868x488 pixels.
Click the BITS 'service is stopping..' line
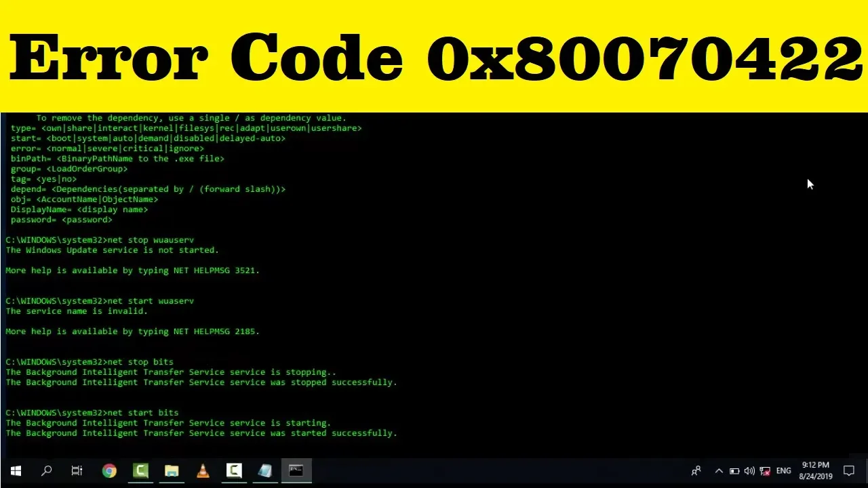click(171, 372)
